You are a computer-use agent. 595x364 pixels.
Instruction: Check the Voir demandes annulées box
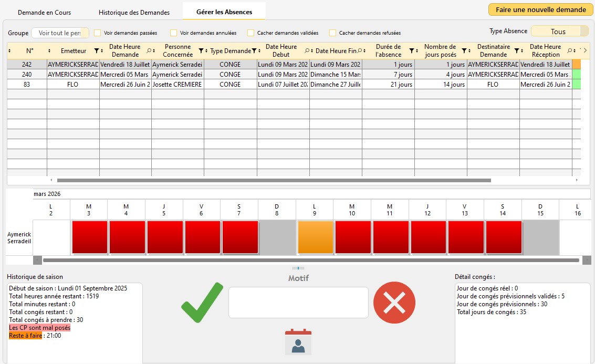(x=174, y=33)
